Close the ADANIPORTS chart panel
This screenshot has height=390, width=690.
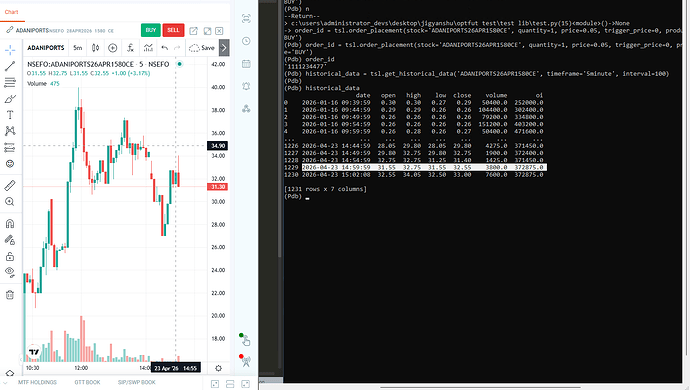(x=219, y=30)
